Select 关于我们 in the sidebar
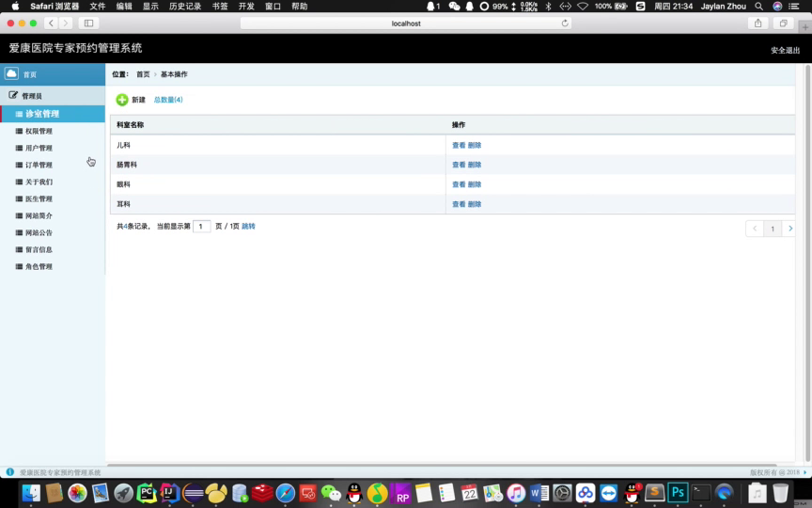 click(x=39, y=182)
